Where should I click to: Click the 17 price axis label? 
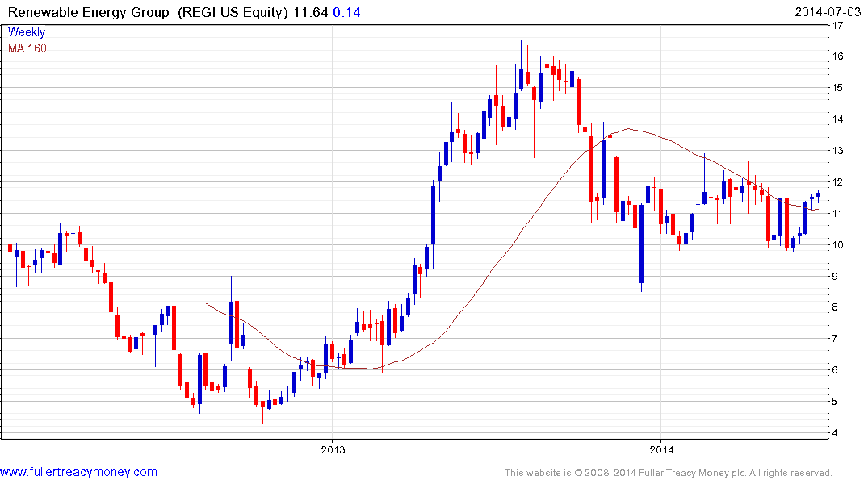[x=837, y=25]
